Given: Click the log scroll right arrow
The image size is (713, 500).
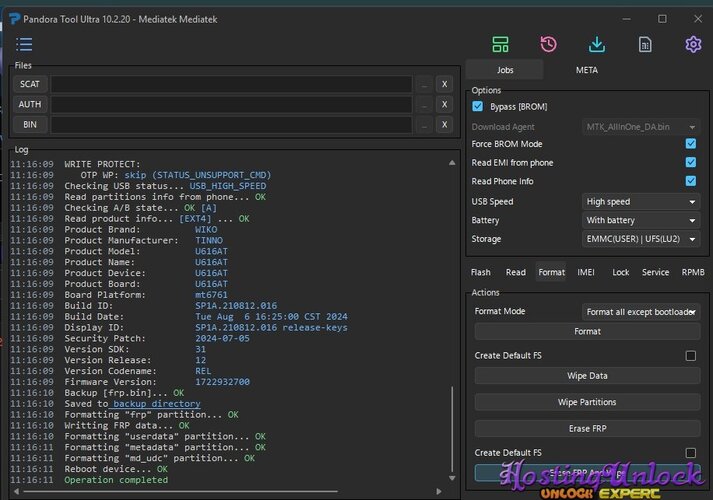Looking at the screenshot, I should click(438, 491).
